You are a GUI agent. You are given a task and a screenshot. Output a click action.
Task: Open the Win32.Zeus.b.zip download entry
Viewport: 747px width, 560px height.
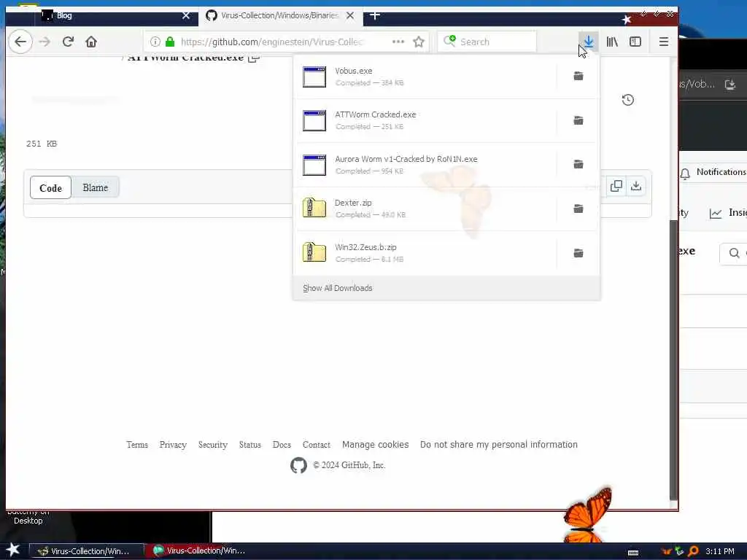[x=424, y=253]
